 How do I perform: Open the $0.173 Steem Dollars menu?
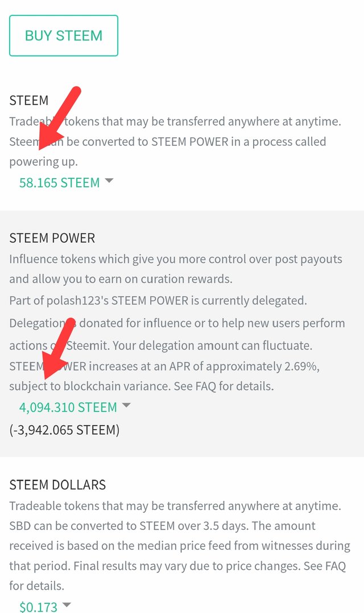[x=38, y=606]
